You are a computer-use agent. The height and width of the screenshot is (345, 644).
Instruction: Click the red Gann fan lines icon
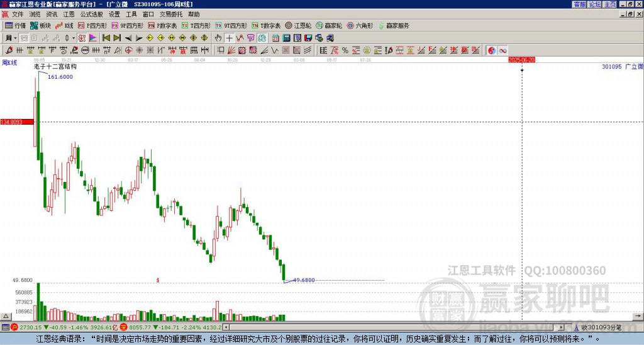pos(231,50)
